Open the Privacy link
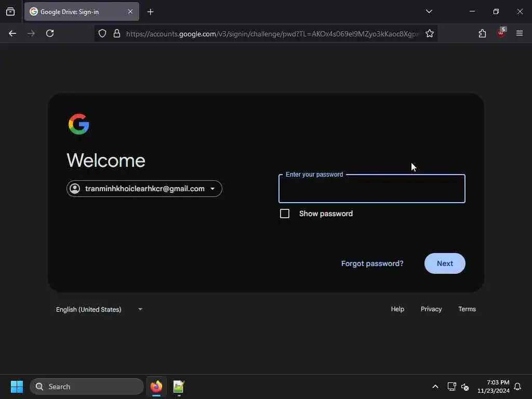 pyautogui.click(x=431, y=309)
